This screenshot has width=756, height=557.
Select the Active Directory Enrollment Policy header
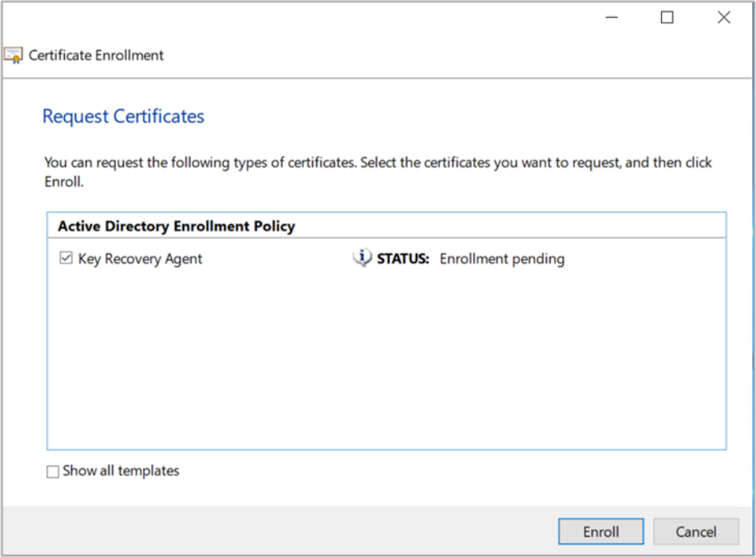(176, 226)
